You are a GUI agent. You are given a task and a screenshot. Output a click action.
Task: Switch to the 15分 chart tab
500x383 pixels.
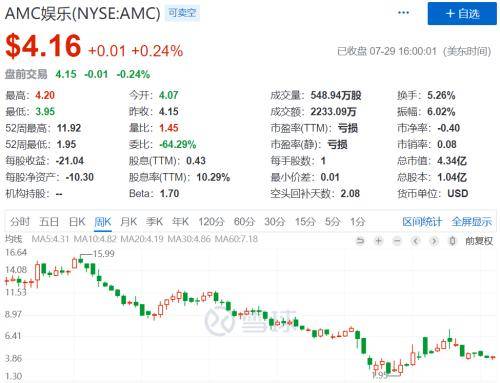[x=305, y=221]
